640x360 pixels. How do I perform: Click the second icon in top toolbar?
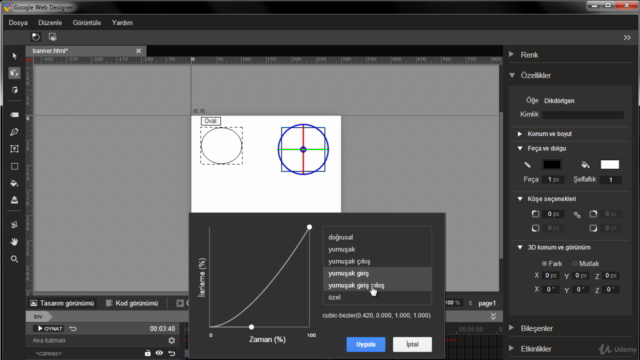53,37
